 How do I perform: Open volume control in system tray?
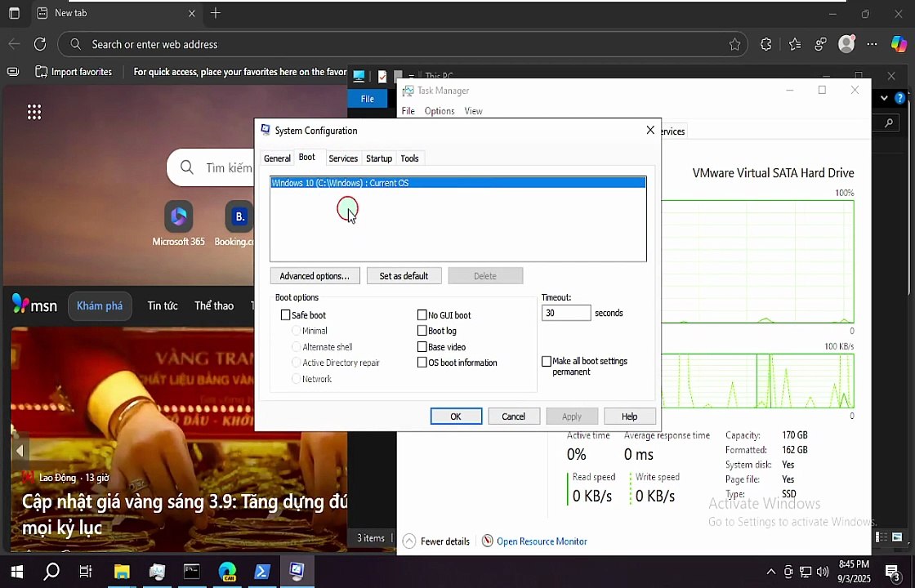coord(823,572)
